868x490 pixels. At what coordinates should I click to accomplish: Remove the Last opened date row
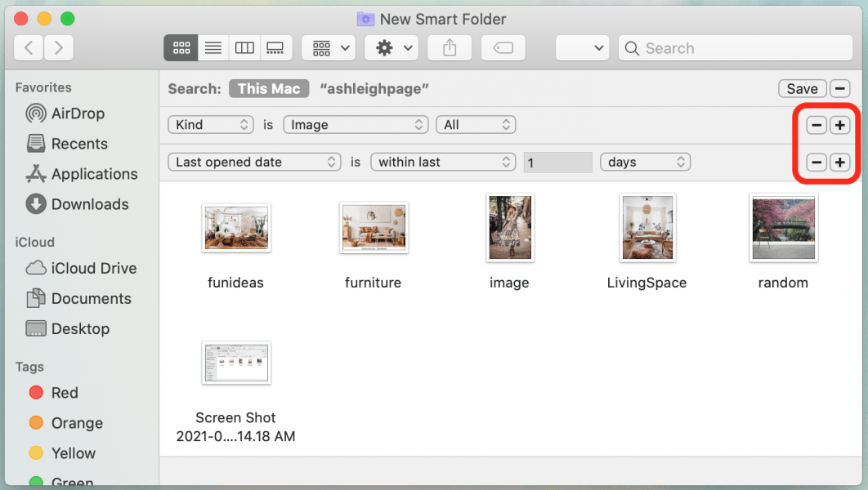(817, 163)
